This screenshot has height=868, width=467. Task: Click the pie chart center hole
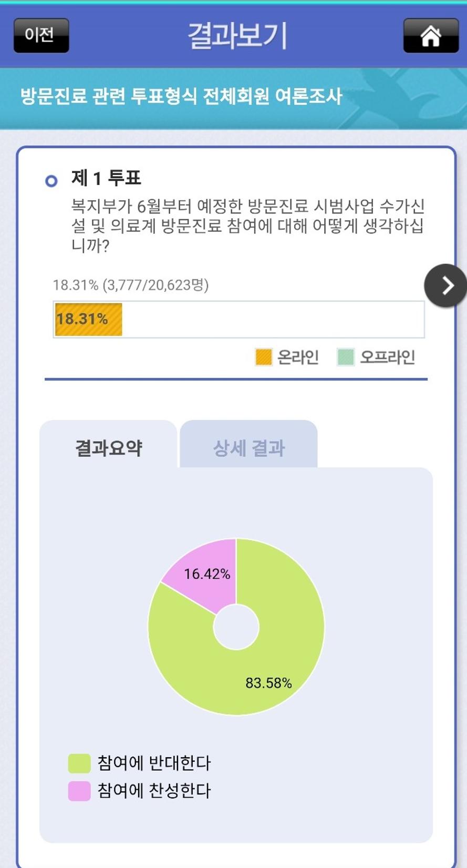(x=236, y=627)
